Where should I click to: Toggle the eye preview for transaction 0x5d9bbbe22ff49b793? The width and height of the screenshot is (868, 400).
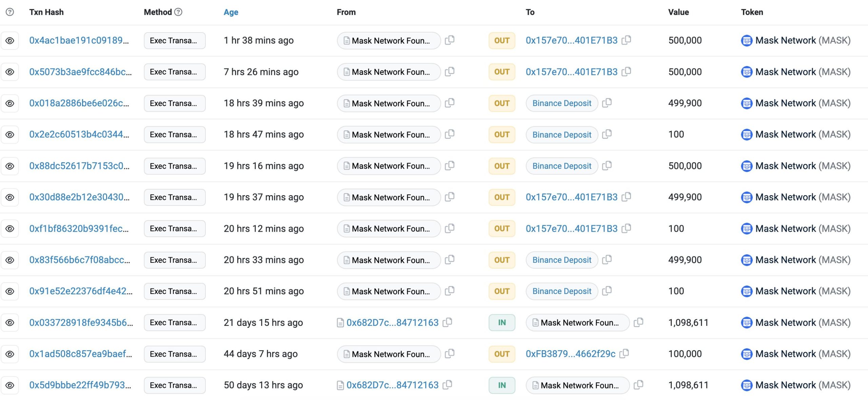pos(10,385)
